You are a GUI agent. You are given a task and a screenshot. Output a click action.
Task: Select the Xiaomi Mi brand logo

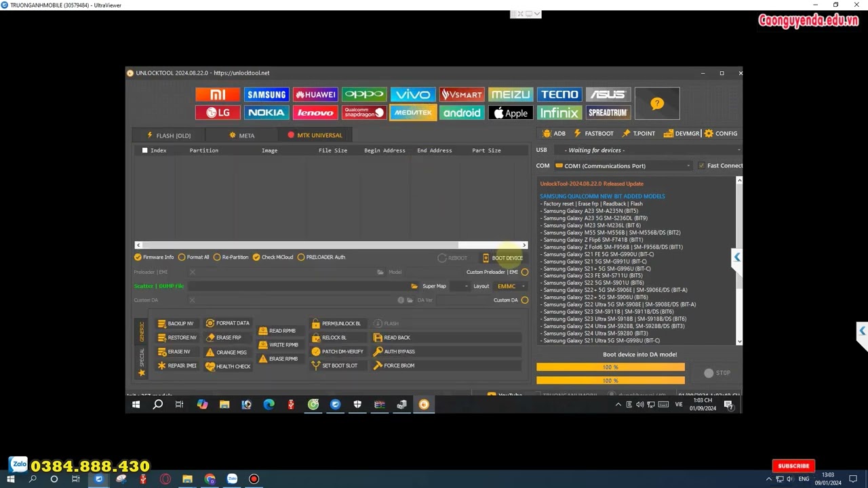(218, 95)
